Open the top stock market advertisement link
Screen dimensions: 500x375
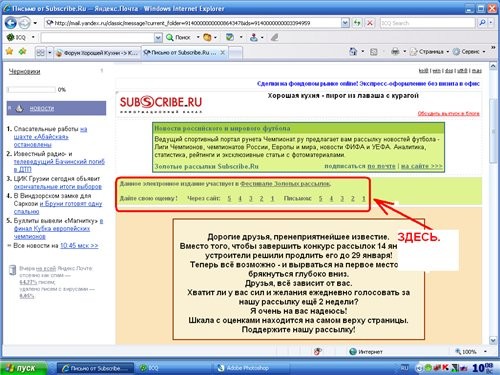(368, 83)
